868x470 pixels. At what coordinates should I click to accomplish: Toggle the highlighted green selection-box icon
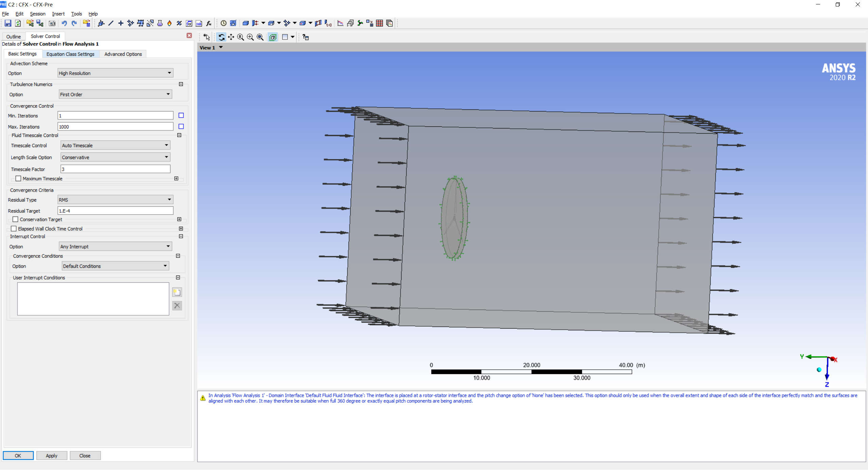(x=273, y=37)
